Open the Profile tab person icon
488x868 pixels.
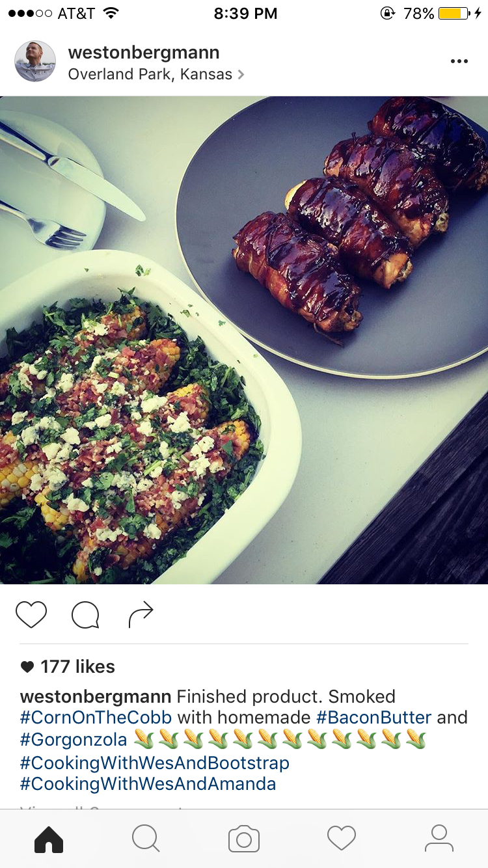(439, 839)
